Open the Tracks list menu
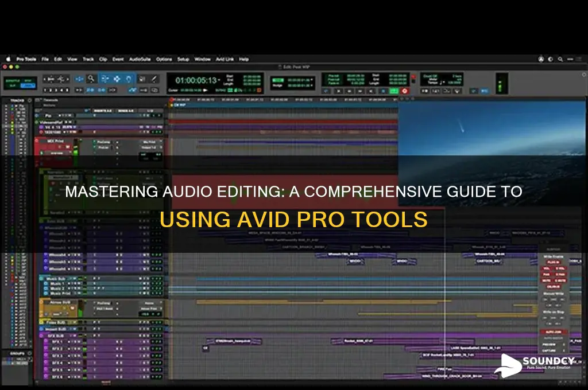The height and width of the screenshot is (390, 588). pos(29,100)
